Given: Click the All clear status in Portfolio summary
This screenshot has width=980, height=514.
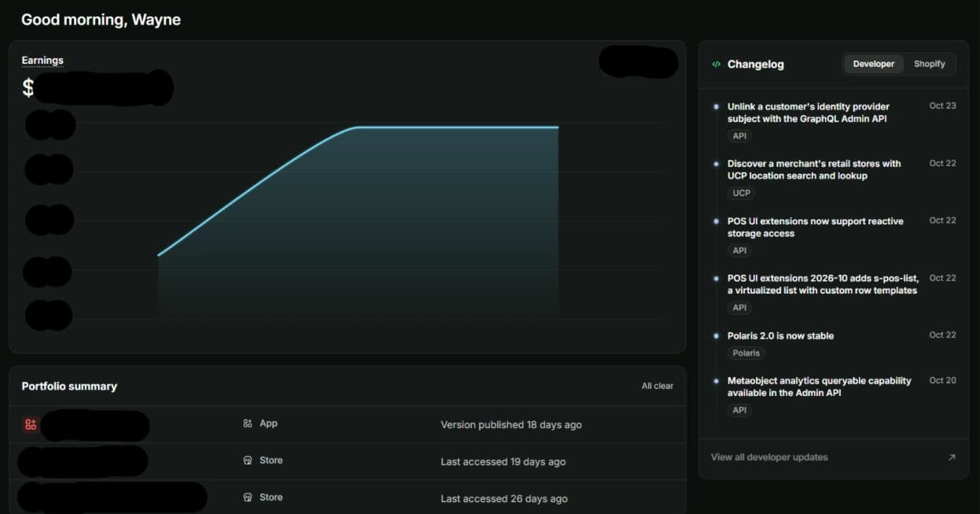Looking at the screenshot, I should [x=658, y=386].
